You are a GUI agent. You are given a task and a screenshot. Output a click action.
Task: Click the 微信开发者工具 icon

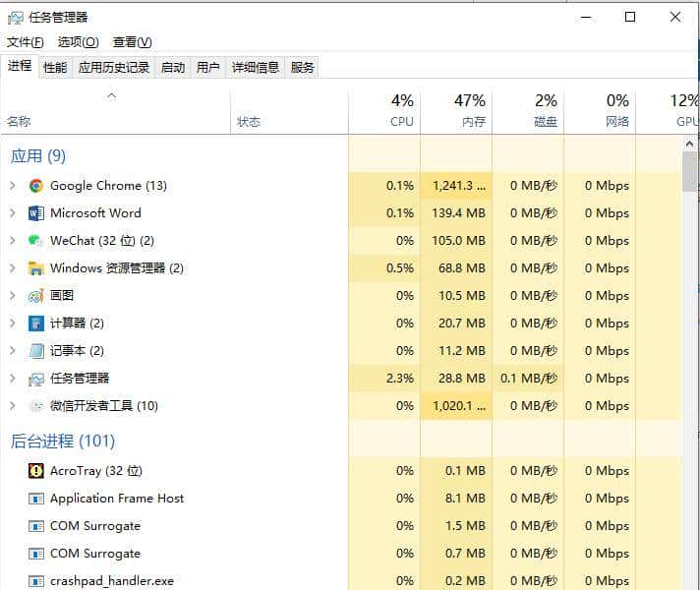[x=36, y=406]
